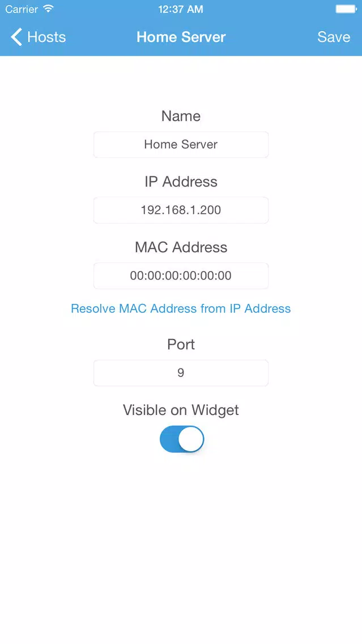
Task: Tap the battery icon in status bar
Action: pos(345,9)
